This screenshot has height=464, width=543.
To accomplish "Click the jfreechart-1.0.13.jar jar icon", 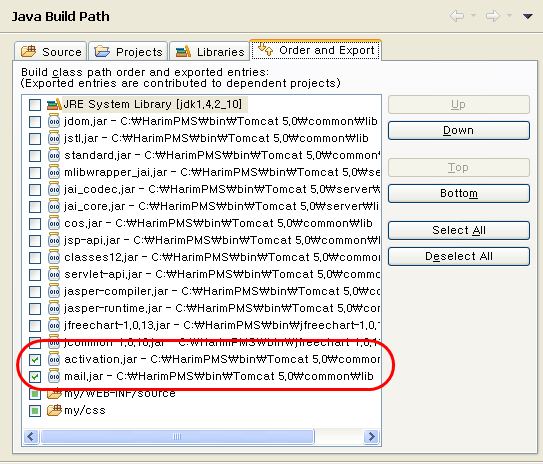I will point(54,325).
